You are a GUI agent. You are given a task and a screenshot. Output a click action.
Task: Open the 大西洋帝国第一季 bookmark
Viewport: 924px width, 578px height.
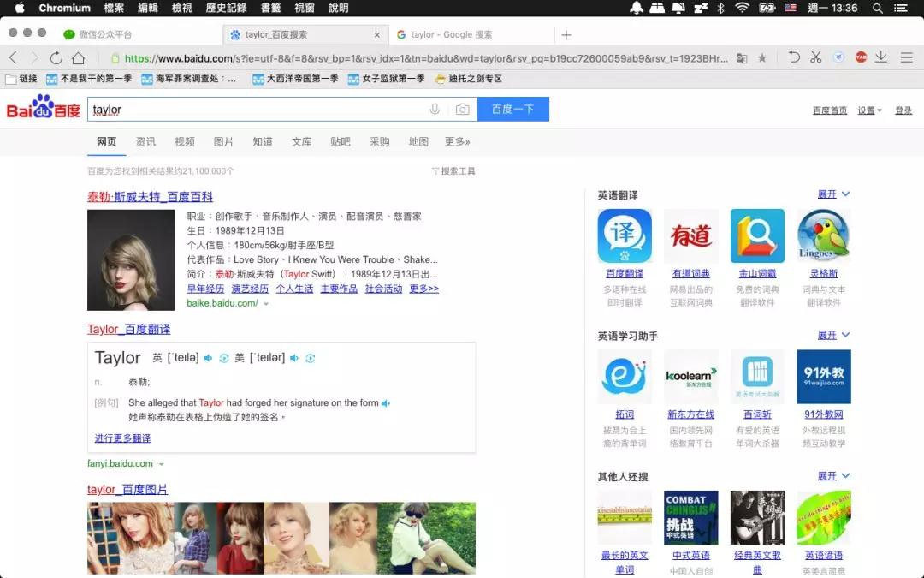click(x=295, y=79)
